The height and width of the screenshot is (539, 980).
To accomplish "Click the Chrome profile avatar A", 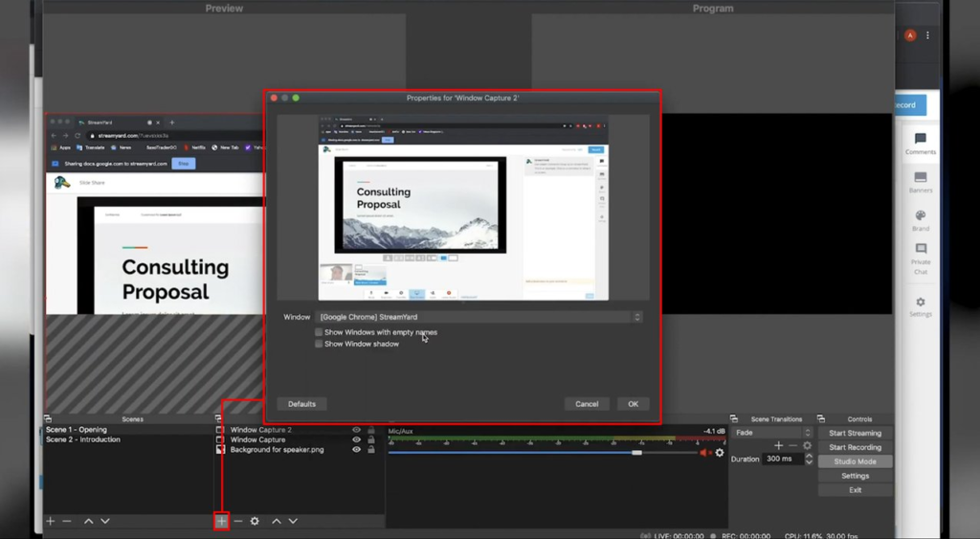I will (x=910, y=35).
